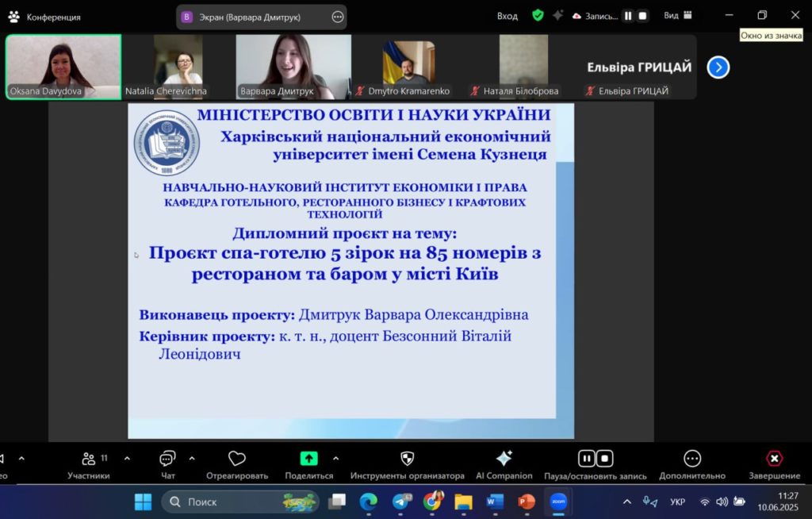The width and height of the screenshot is (812, 519).
Task: Open the Вид view layout menu
Action: point(677,16)
